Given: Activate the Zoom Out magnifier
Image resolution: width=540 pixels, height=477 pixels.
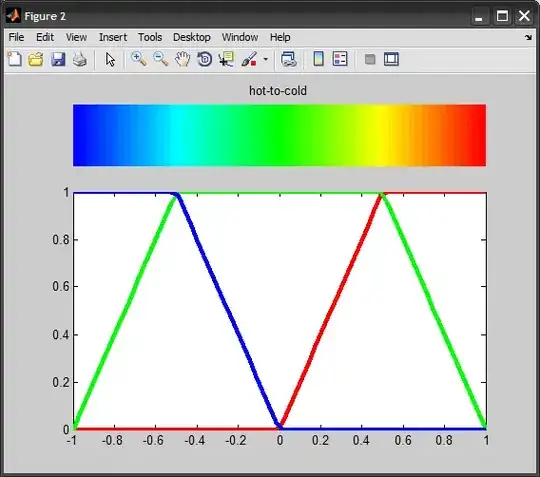Looking at the screenshot, I should click(160, 59).
